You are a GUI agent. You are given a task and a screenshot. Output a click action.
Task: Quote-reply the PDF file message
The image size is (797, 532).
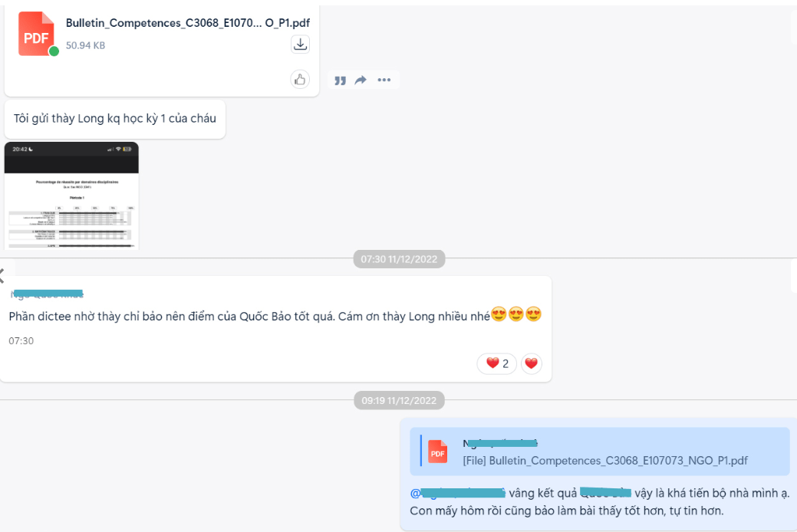[x=340, y=80]
